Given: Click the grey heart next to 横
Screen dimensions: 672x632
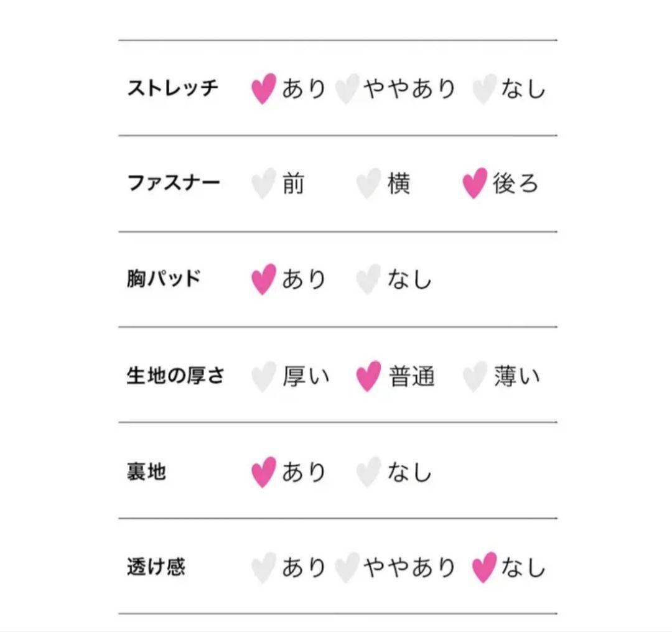Looking at the screenshot, I should pyautogui.click(x=368, y=184).
